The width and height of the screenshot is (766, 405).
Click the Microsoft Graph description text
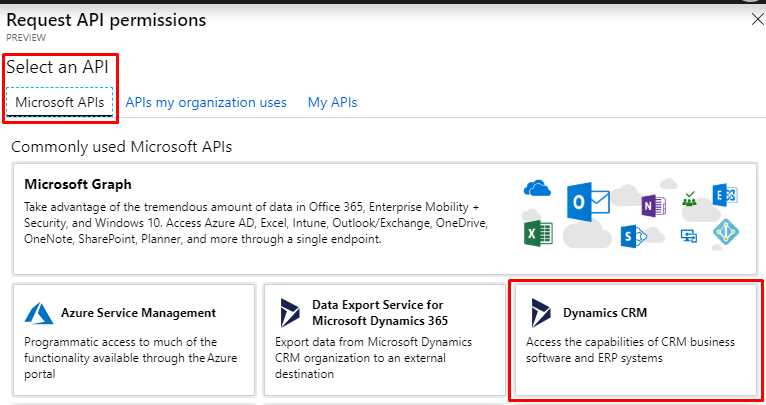tap(256, 223)
